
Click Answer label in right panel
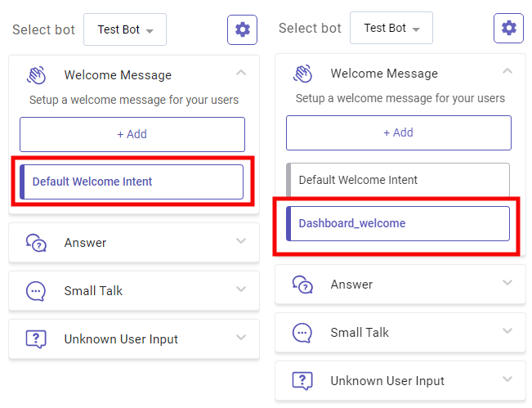[x=351, y=285]
